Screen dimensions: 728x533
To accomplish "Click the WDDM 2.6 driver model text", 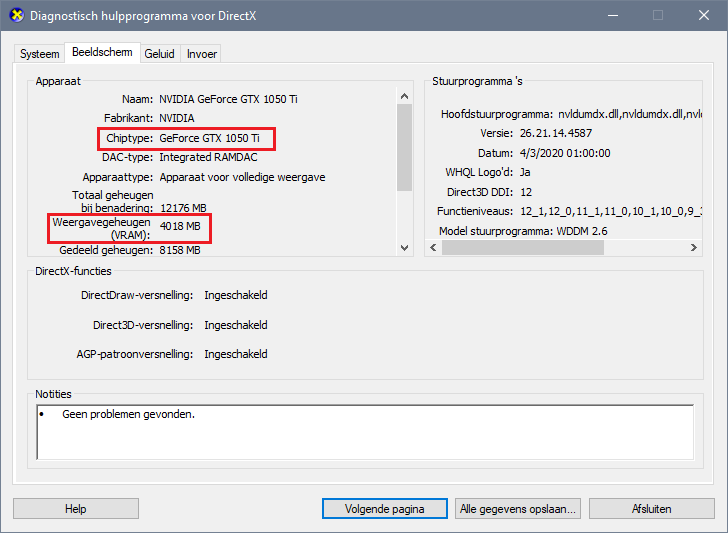I will point(582,231).
